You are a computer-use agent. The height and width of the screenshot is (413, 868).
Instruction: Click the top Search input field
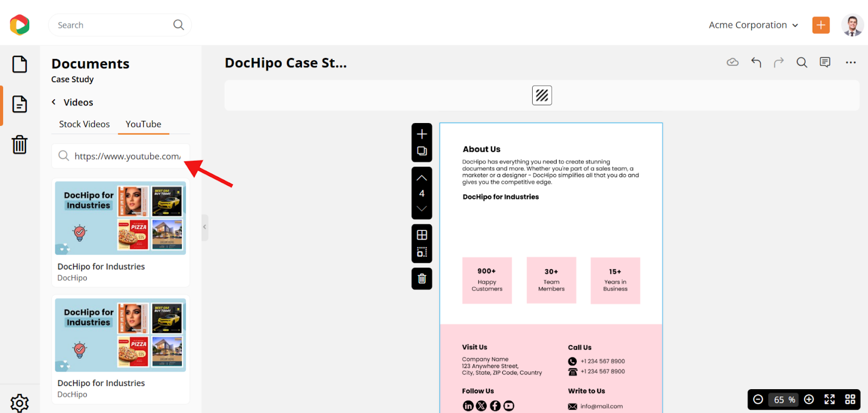[x=120, y=25]
